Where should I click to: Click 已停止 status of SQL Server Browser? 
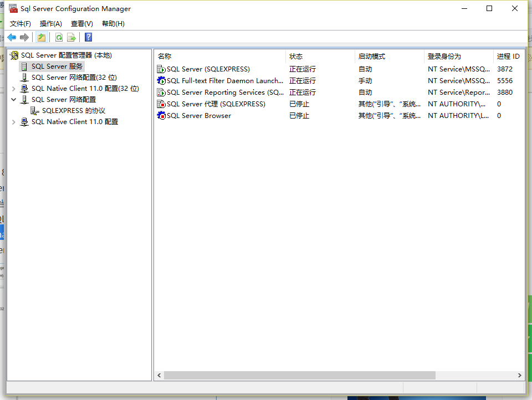[x=299, y=115]
